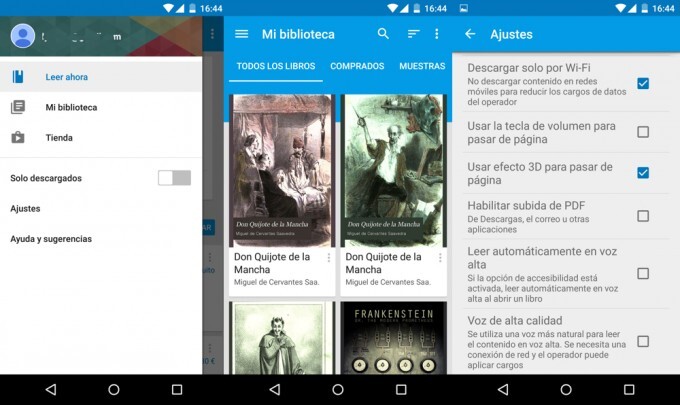Open the Frankenstein book cover
The width and height of the screenshot is (680, 405).
click(x=393, y=338)
